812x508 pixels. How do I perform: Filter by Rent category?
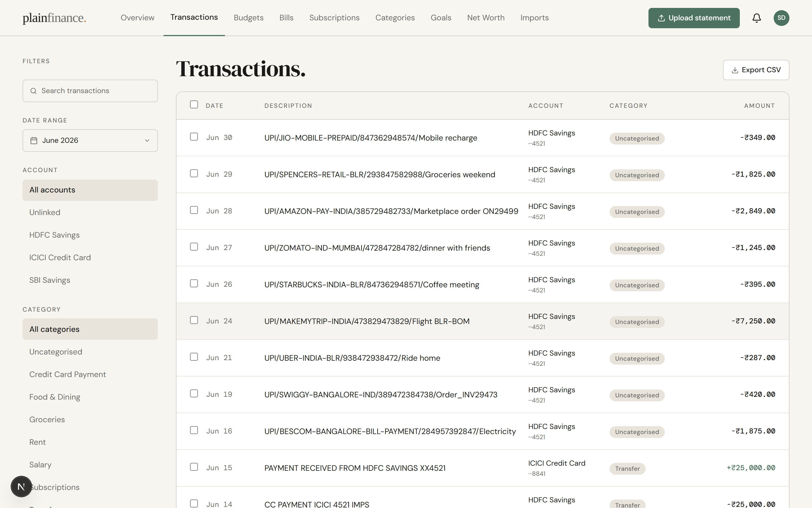click(x=90, y=442)
